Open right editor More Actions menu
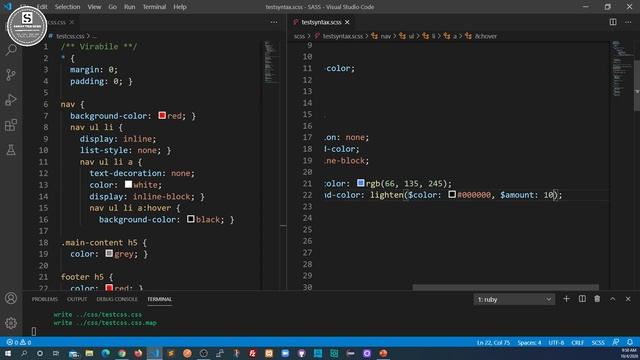 click(628, 22)
